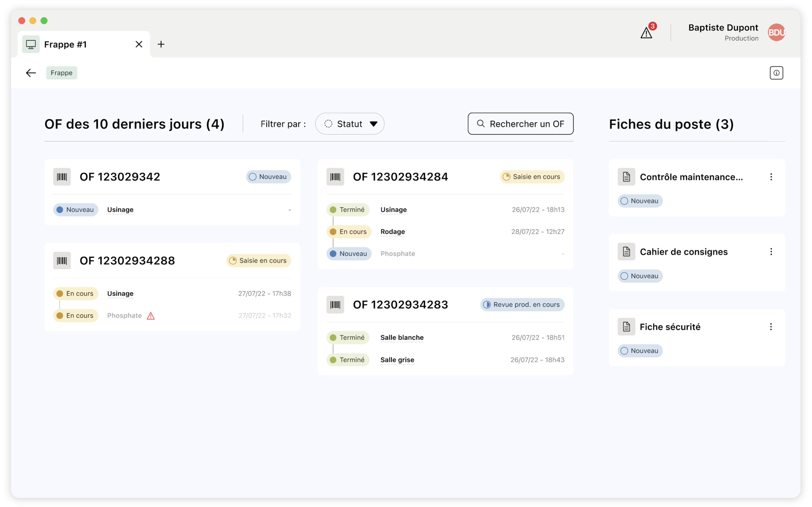Open the Salle blanche step link
Image resolution: width=812 pixels, height=507 pixels.
(402, 338)
